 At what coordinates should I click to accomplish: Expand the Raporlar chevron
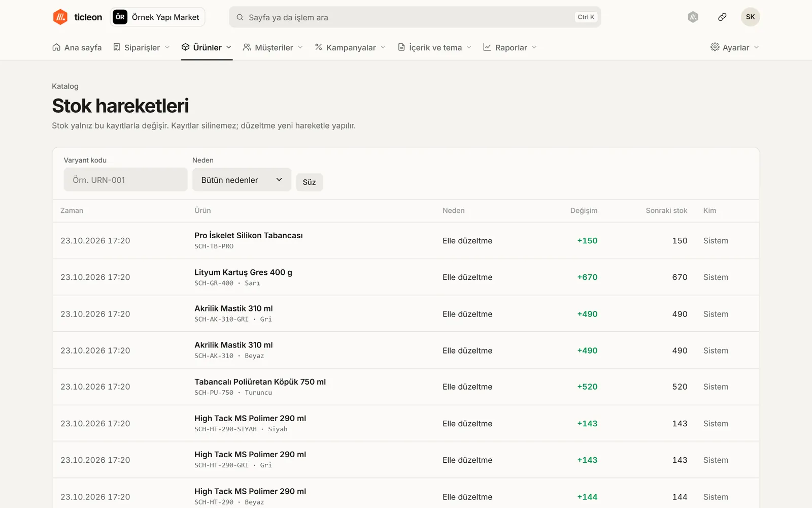pos(534,47)
